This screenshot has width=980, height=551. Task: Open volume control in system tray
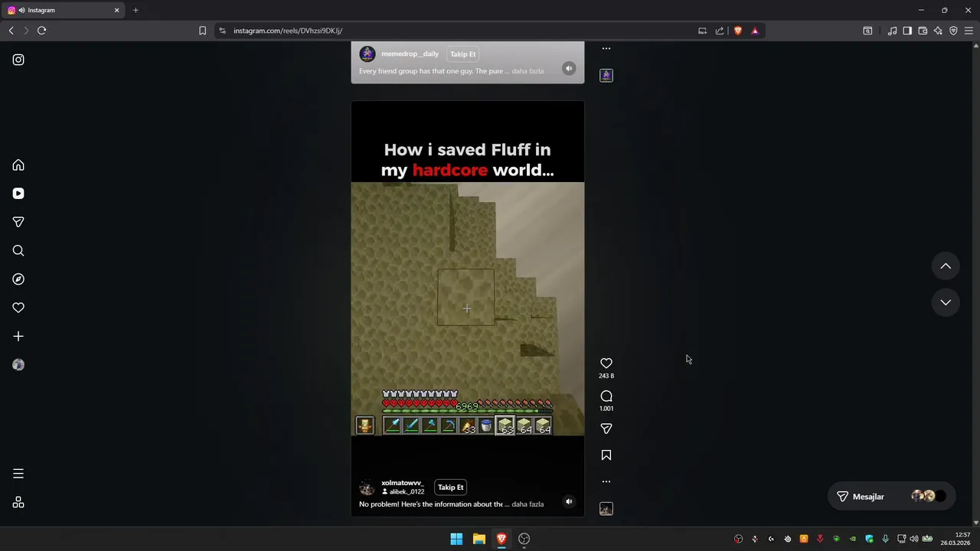pos(914,539)
